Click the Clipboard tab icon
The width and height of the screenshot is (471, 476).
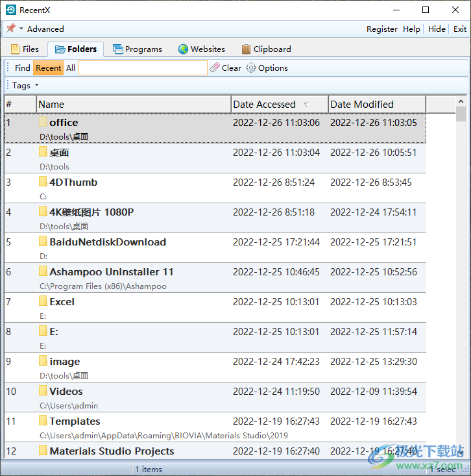[x=246, y=49]
